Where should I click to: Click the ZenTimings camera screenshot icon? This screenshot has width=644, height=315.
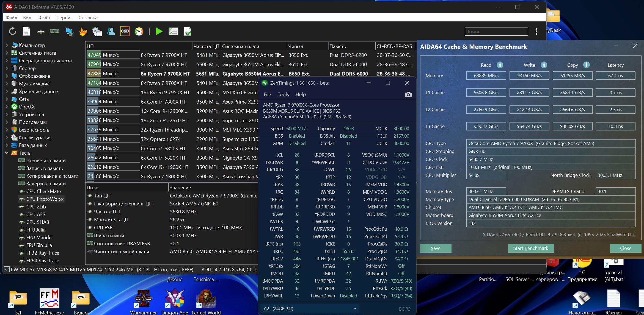coord(408,94)
